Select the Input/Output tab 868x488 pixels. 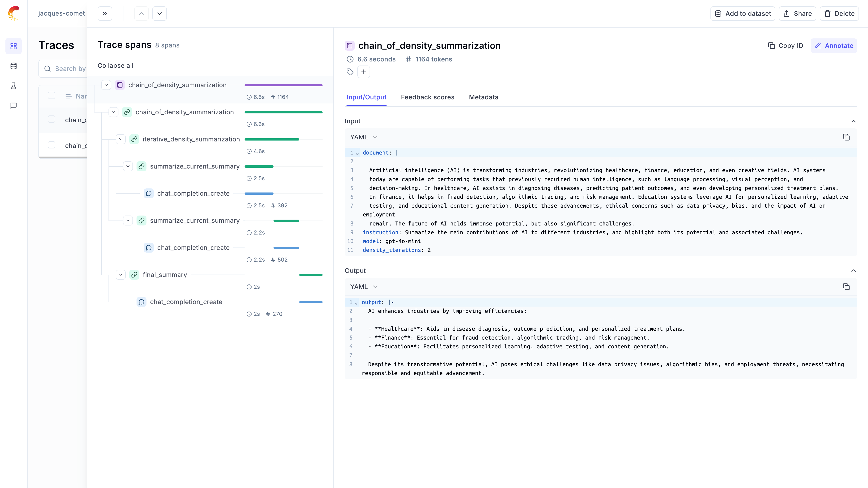click(366, 97)
